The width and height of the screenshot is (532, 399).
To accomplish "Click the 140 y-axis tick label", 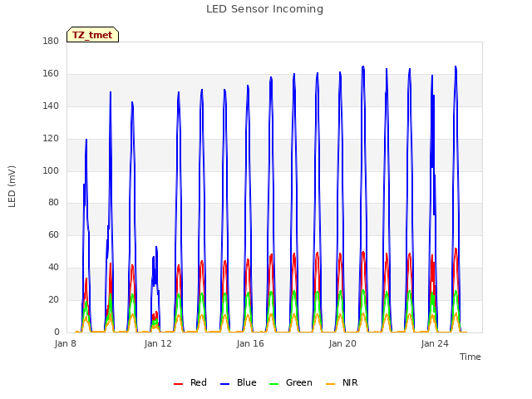I will (x=51, y=106).
